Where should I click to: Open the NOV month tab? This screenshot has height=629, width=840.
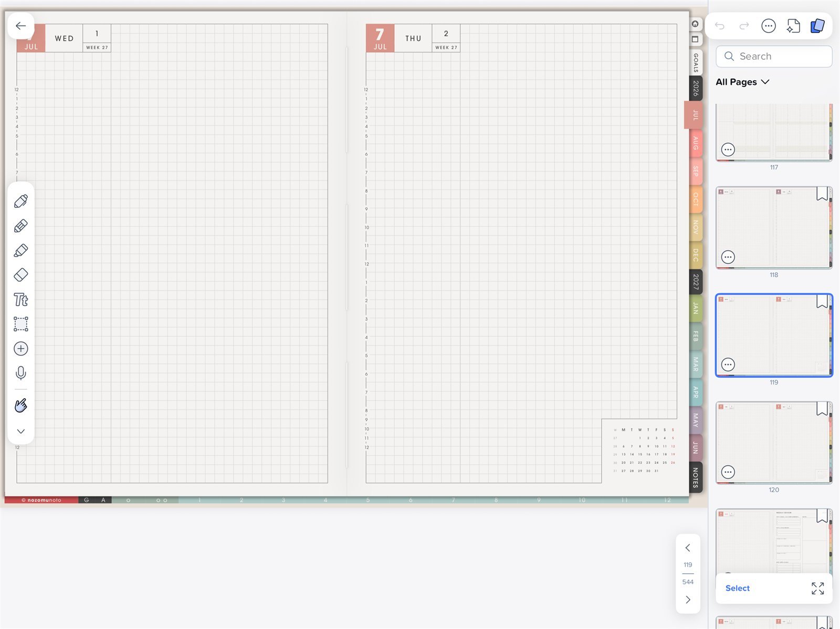696,227
